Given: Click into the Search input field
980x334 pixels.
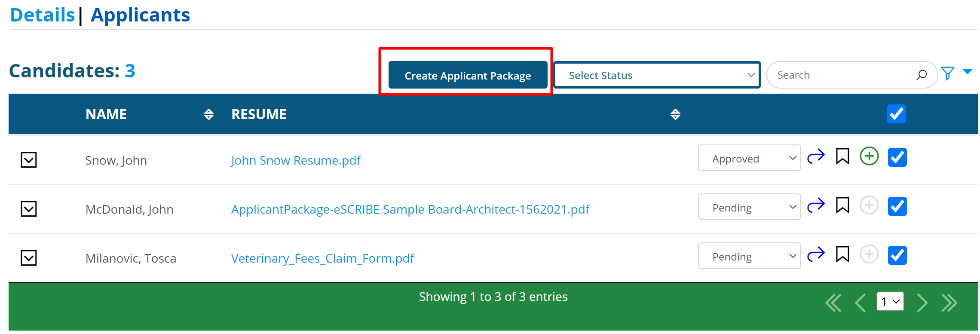Looking at the screenshot, I should (x=842, y=75).
